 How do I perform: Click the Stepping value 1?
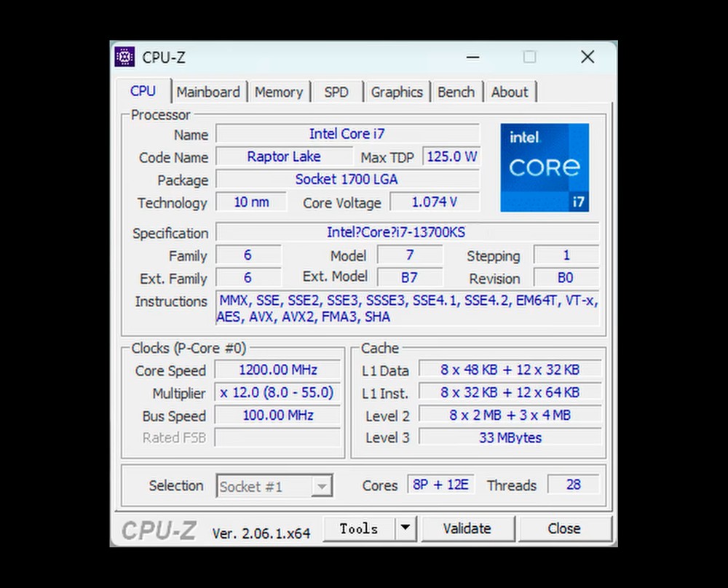(566, 255)
